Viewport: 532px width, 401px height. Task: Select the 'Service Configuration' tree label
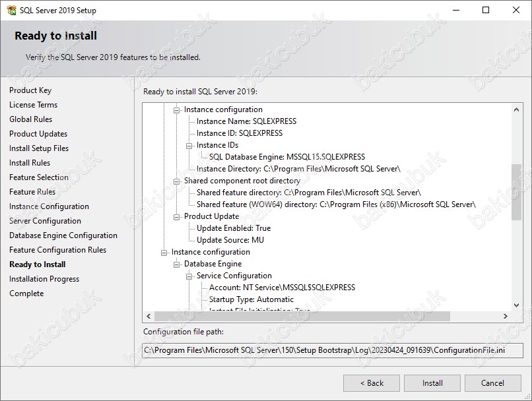pyautogui.click(x=234, y=276)
